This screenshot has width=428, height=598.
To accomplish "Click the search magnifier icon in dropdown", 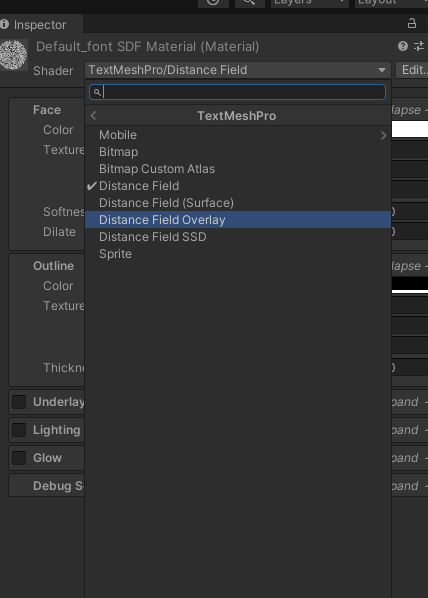I will [x=97, y=92].
